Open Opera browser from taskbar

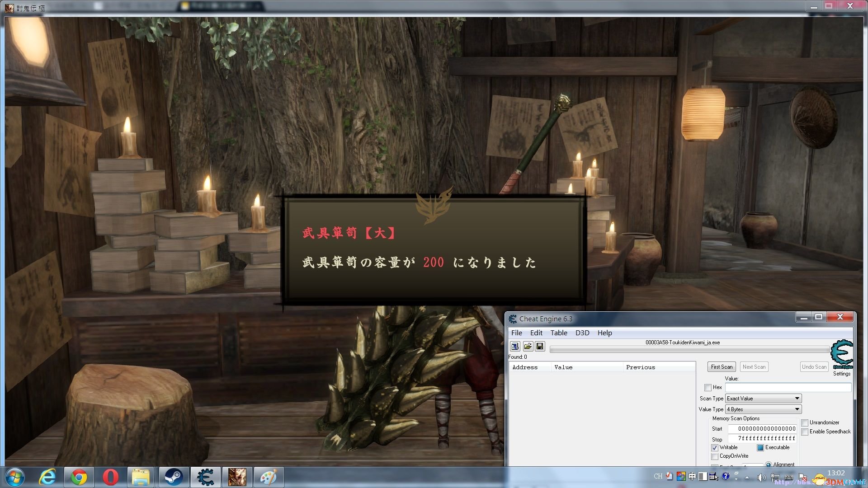(x=110, y=477)
